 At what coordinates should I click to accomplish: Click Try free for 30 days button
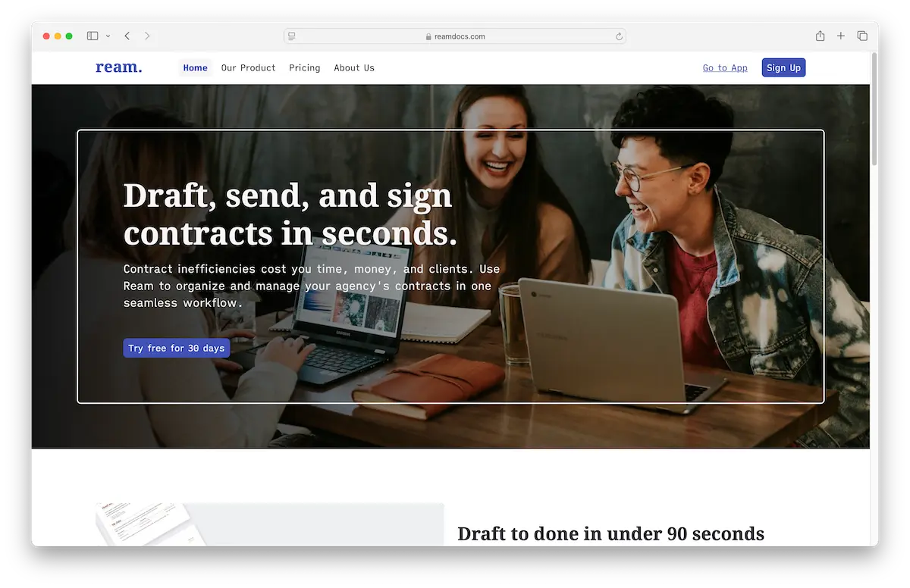(x=176, y=348)
